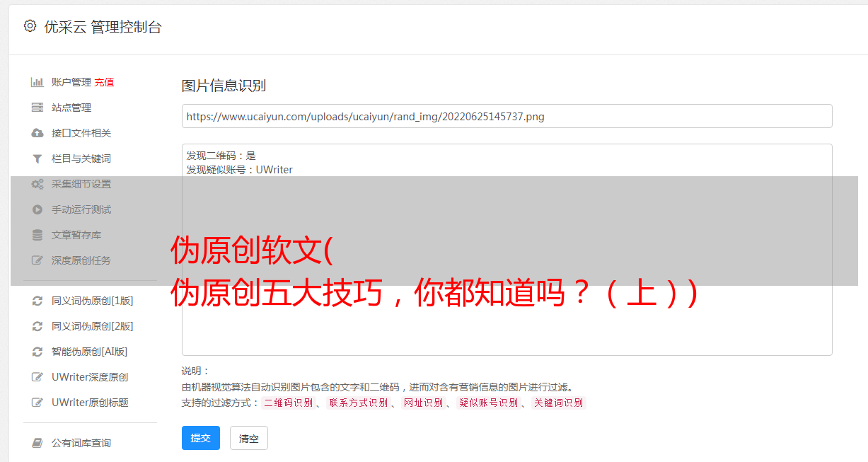Click the image URL input field
This screenshot has height=462, width=868.
(507, 116)
